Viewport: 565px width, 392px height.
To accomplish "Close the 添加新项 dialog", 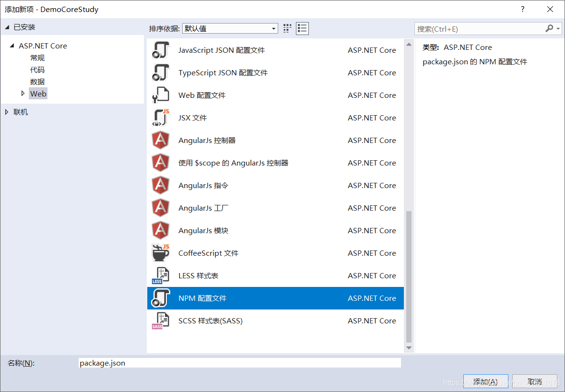I will pos(550,10).
